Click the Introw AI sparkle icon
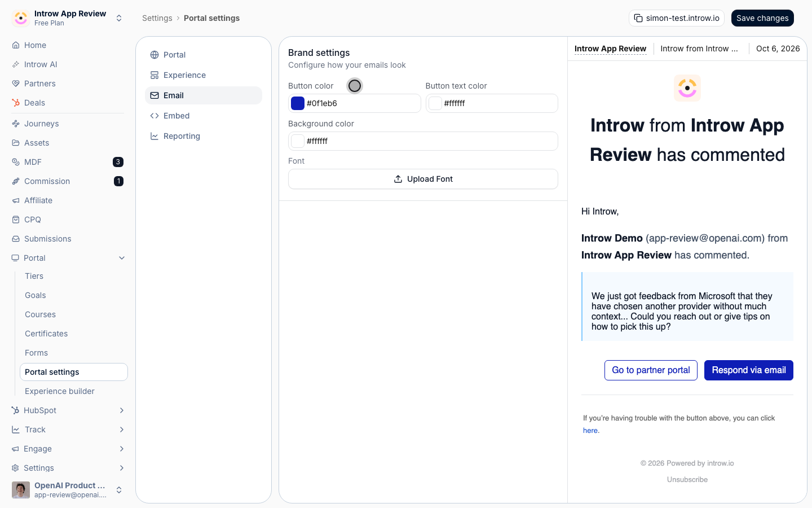Screen dimensions: 812x508 pos(16,64)
